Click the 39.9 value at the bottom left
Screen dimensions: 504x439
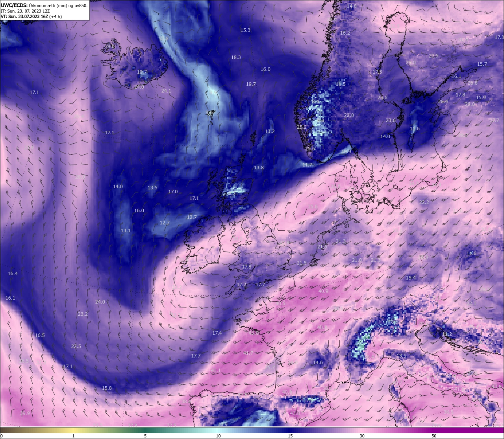(25, 413)
